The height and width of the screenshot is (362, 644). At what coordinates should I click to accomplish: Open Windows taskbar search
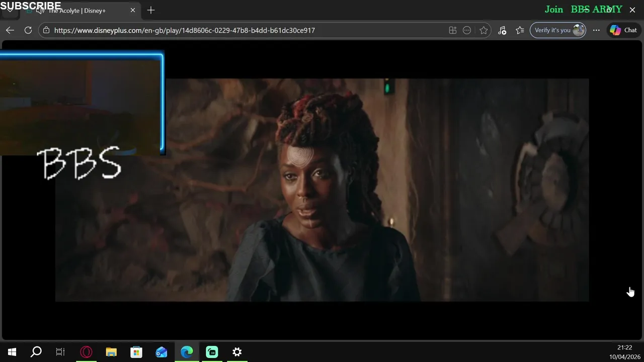[36, 352]
